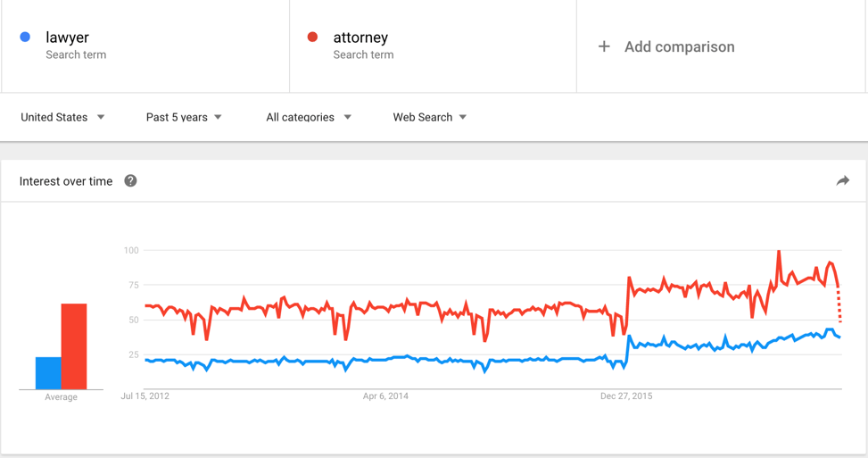Click the red attorney average bar

(74, 346)
